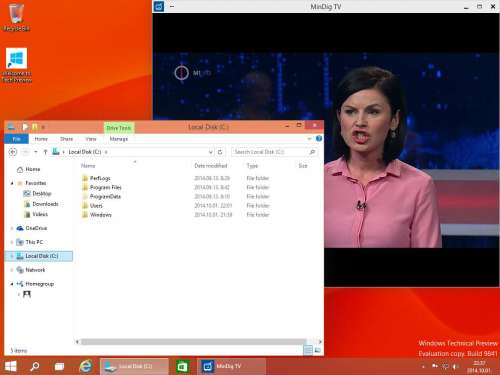Open the taskbar Search magnifier

tap(35, 366)
